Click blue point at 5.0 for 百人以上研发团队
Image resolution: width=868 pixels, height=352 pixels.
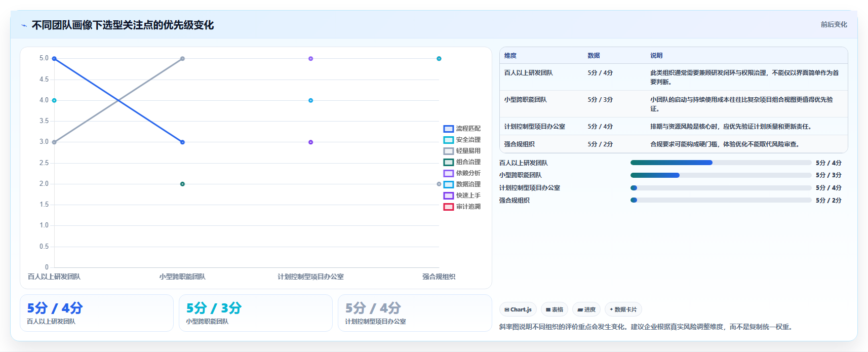(54, 59)
